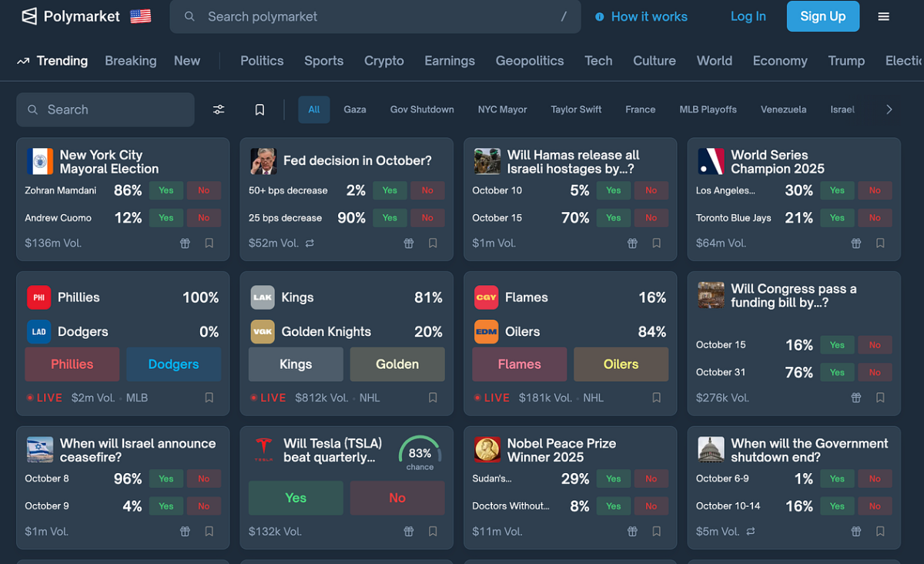
Task: Open the Trending tab
Action: click(52, 61)
